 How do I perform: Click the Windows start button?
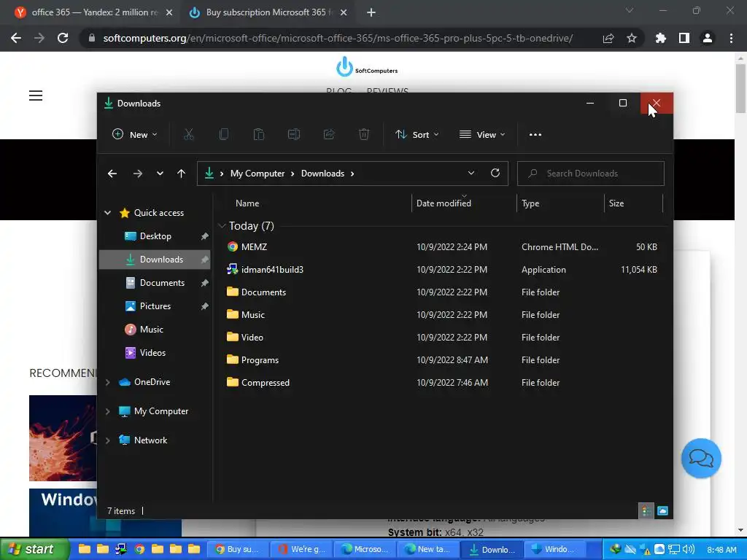(34, 549)
